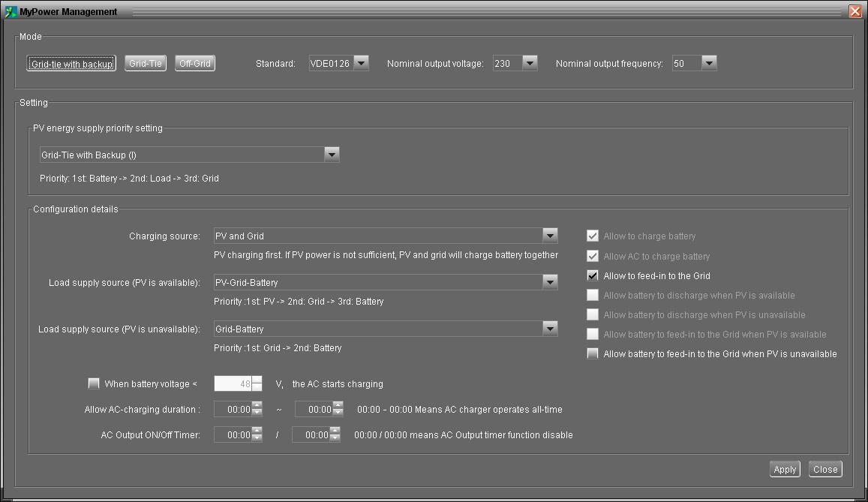This screenshot has width=868, height=502.
Task: Decrease the AC-charging duration end time
Action: (x=338, y=413)
